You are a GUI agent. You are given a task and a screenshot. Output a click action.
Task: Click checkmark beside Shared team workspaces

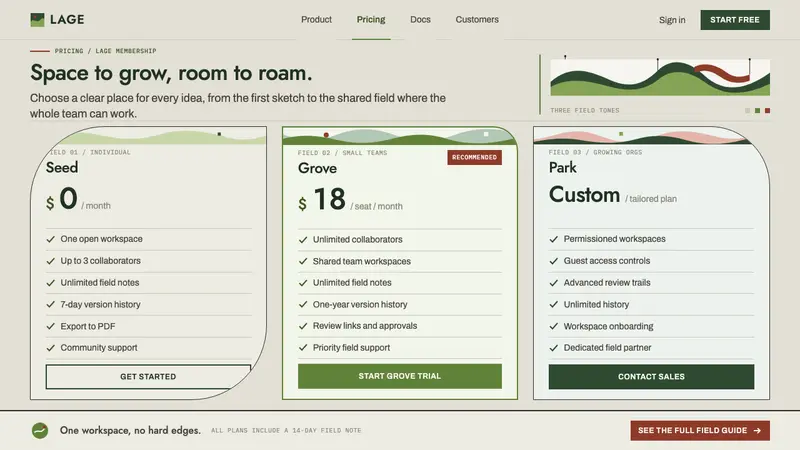click(303, 261)
